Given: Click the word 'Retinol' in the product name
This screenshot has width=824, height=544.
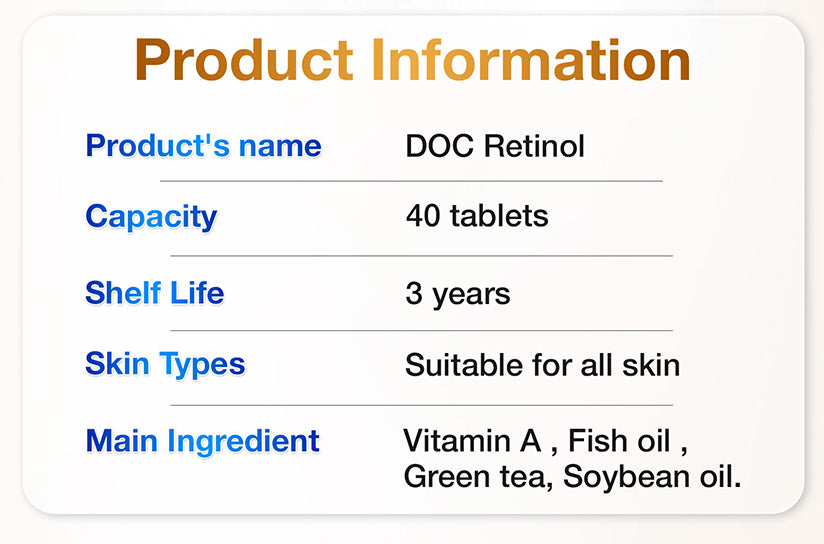Looking at the screenshot, I should click(534, 146).
